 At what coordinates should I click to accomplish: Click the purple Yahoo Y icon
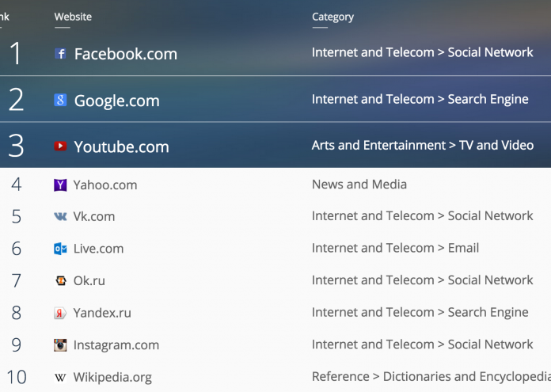60,185
